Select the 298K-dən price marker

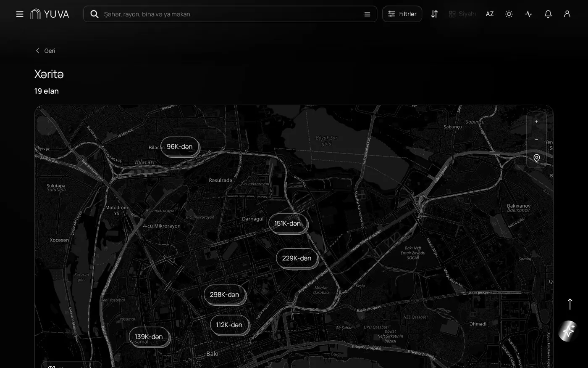(x=224, y=295)
